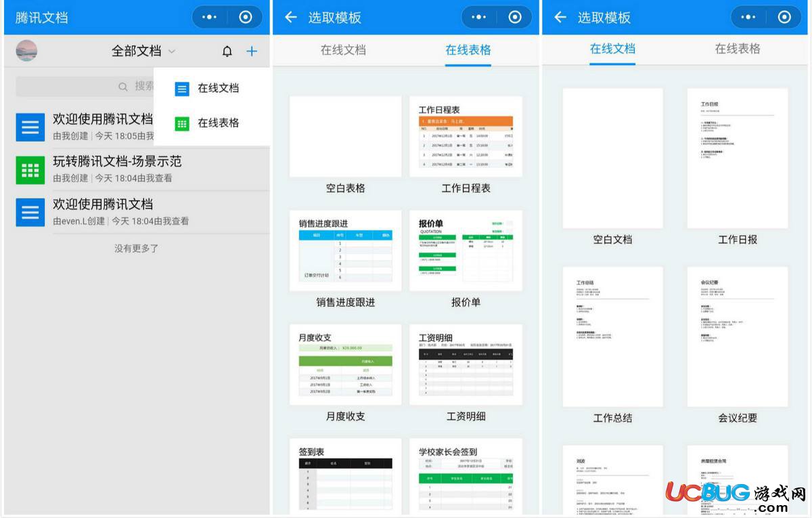Click the 工资明细 caption label
Image resolution: width=812 pixels, height=518 pixels.
tap(466, 416)
